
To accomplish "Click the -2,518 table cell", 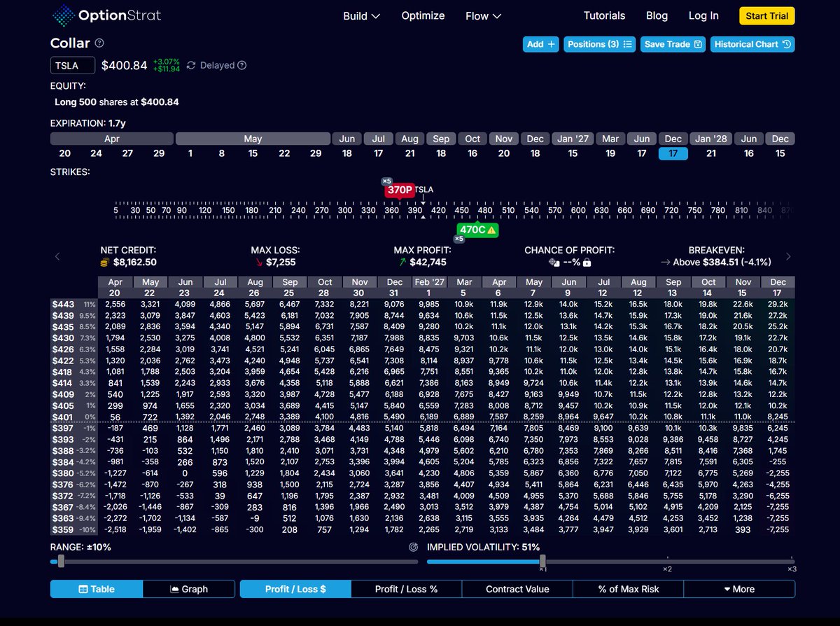I will [115, 529].
